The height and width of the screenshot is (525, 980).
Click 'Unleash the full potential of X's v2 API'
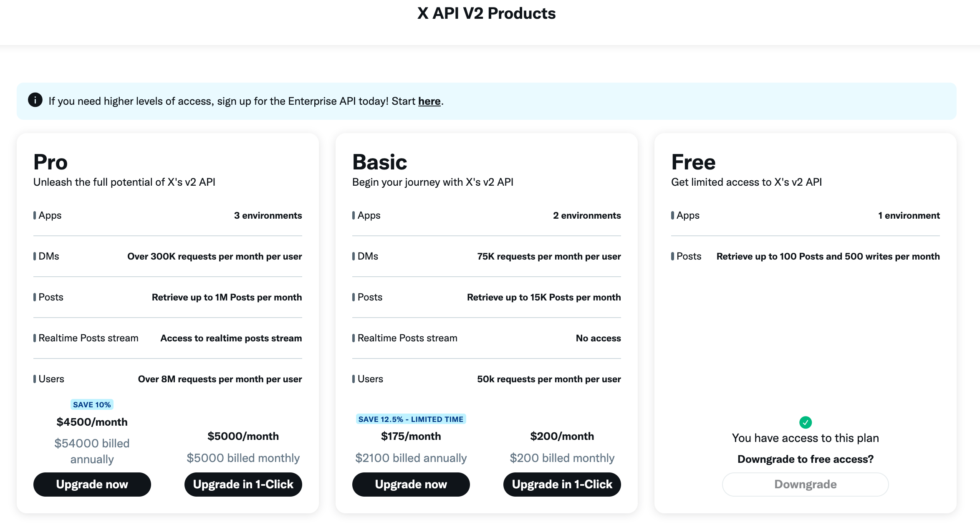[124, 182]
